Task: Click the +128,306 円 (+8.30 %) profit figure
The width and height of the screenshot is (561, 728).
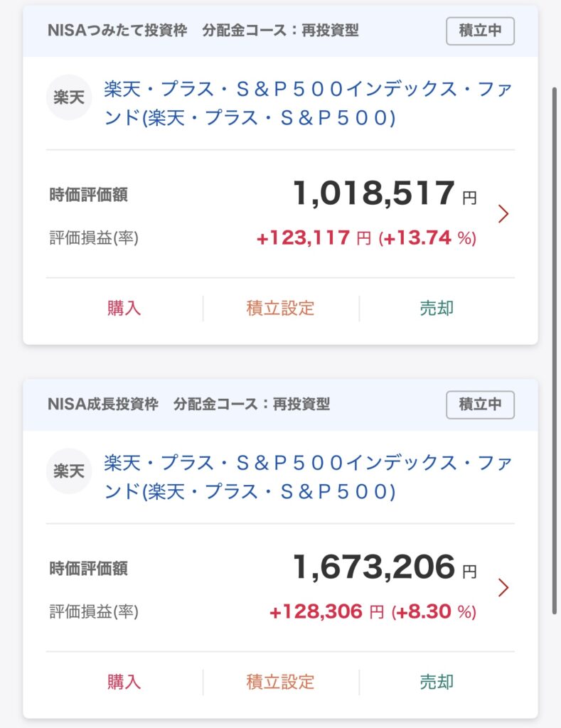Action: pos(373,611)
